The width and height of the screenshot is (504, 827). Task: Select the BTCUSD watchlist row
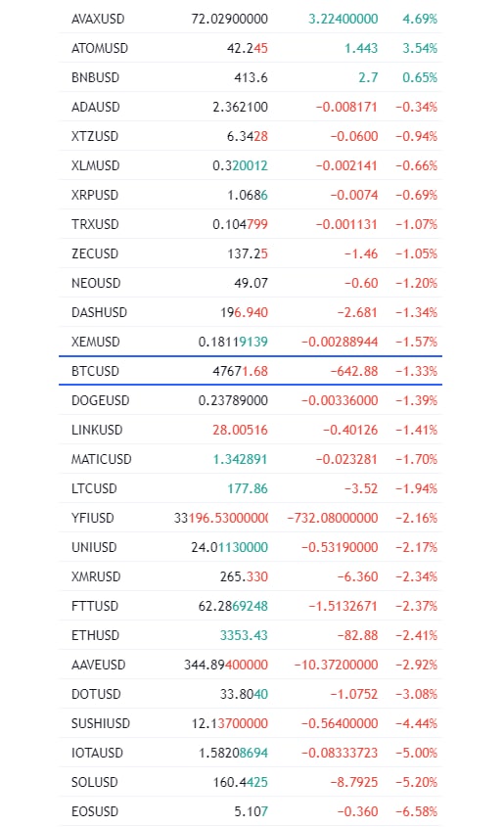click(x=251, y=371)
